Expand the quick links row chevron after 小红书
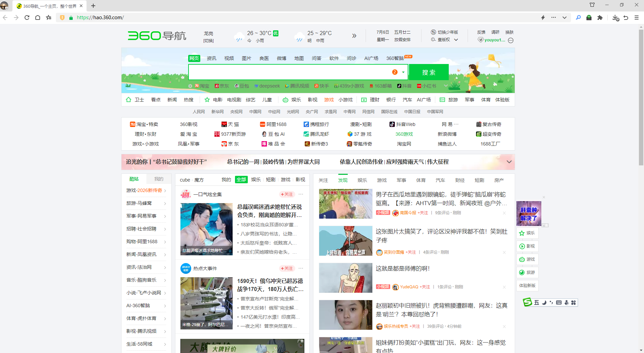The height and width of the screenshot is (353, 644). (x=446, y=86)
